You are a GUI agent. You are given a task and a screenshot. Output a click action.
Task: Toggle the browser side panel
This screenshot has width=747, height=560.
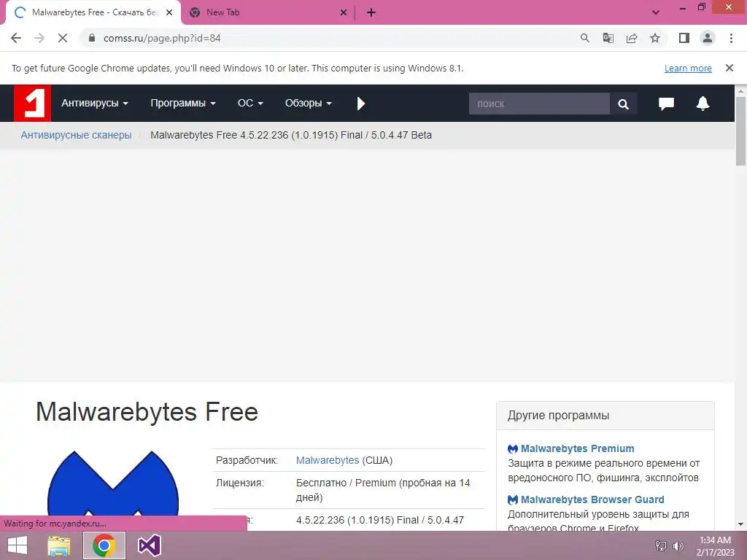684,38
